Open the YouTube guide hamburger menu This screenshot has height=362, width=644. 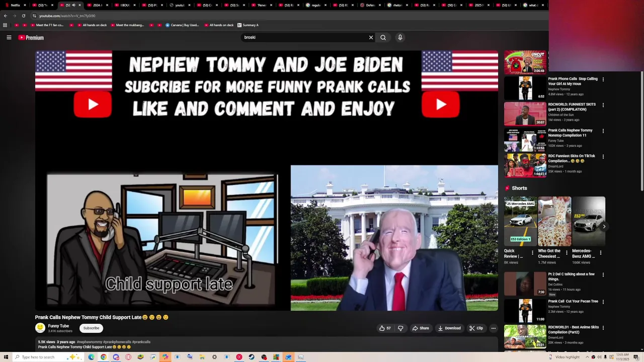[x=9, y=37]
